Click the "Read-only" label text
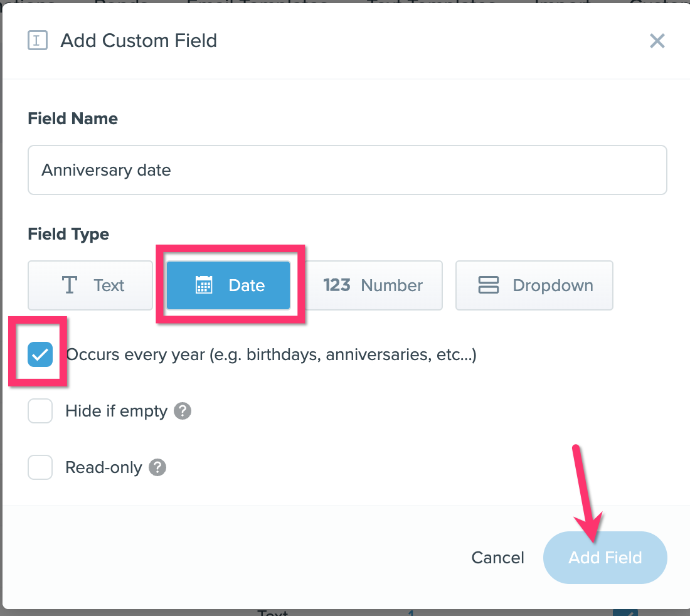Image resolution: width=690 pixels, height=616 pixels. pyautogui.click(x=103, y=468)
